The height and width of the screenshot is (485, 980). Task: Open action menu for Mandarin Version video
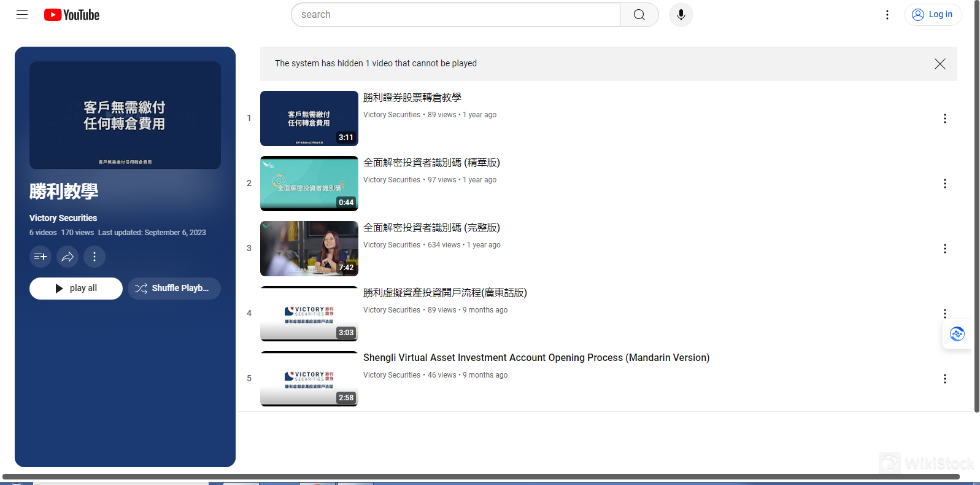pyautogui.click(x=945, y=379)
